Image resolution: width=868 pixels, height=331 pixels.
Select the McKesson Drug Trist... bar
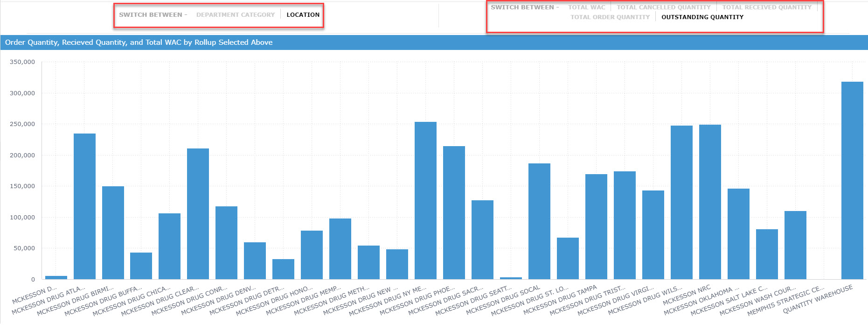(x=625, y=225)
